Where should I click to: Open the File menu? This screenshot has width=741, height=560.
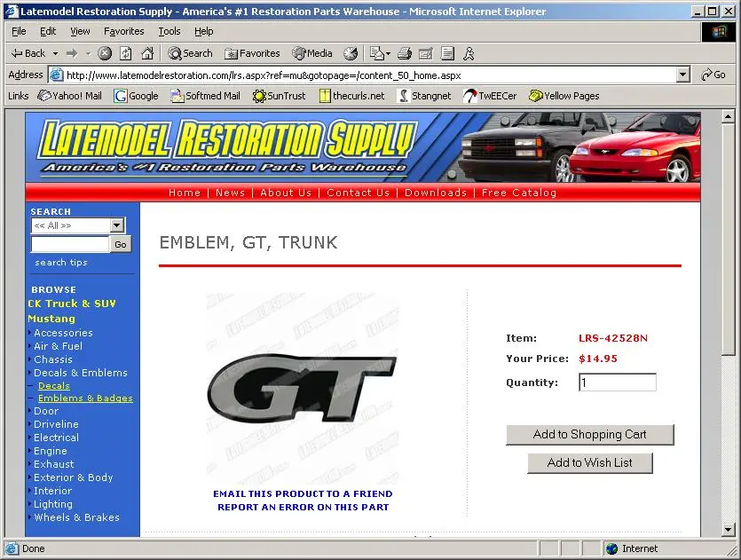coord(19,31)
